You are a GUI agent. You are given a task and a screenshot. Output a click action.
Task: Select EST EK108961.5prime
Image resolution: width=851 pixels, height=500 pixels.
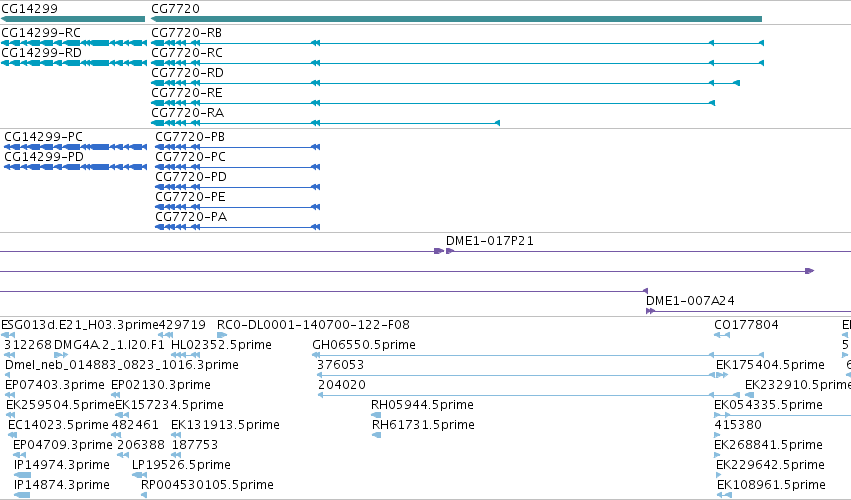click(x=771, y=485)
